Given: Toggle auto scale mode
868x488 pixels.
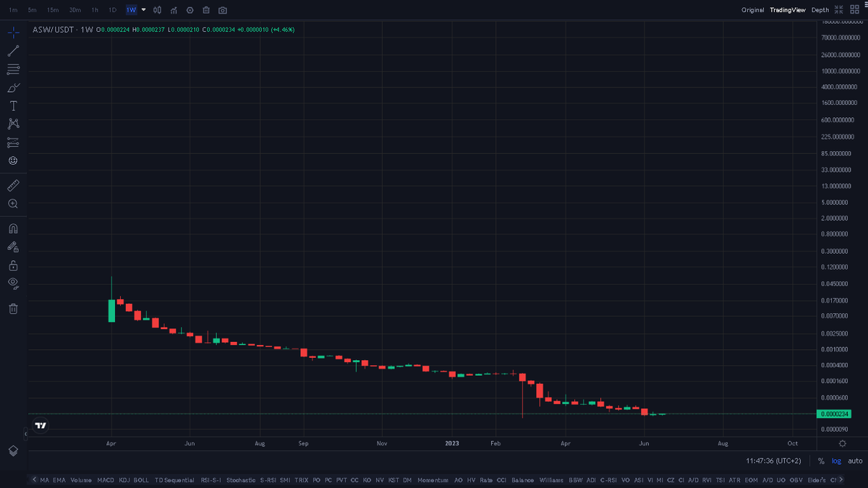Looking at the screenshot, I should (x=855, y=461).
